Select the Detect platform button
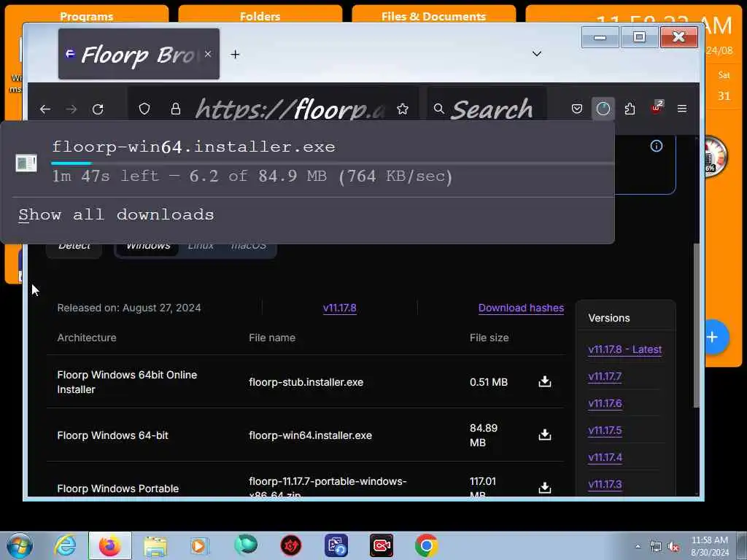The height and width of the screenshot is (560, 747). point(74,247)
